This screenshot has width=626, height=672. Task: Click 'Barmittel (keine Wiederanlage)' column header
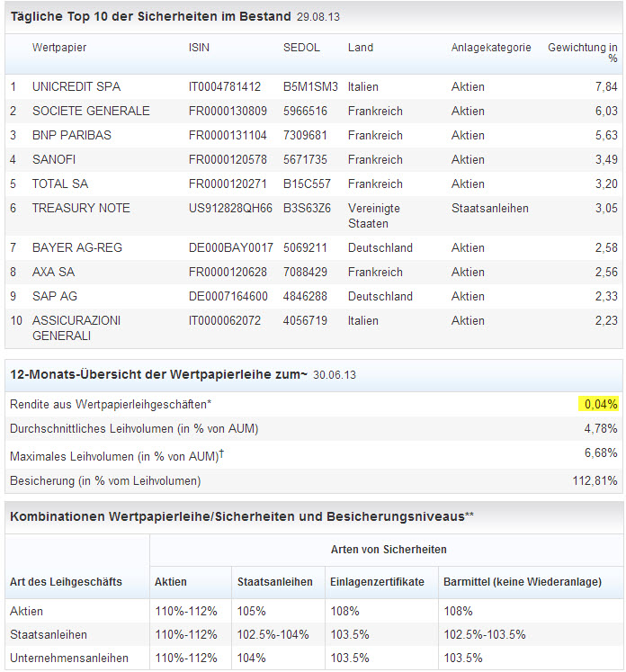pos(523,582)
